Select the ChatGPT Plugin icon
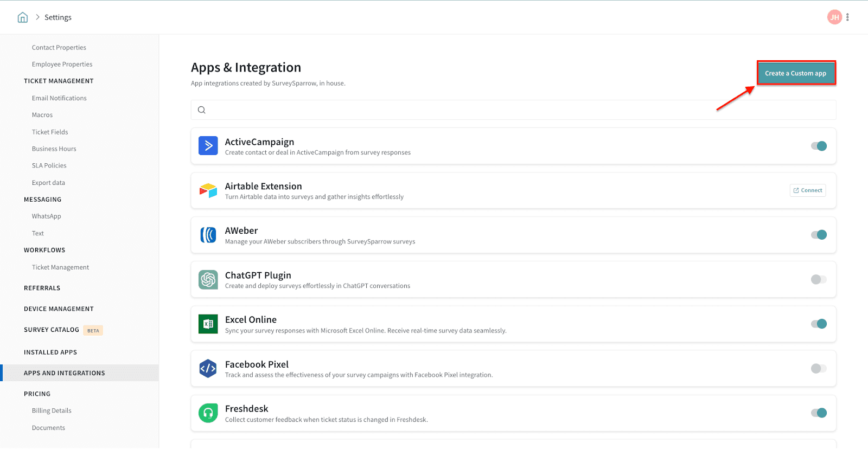Screen dimensions: 868x449 pos(208,280)
